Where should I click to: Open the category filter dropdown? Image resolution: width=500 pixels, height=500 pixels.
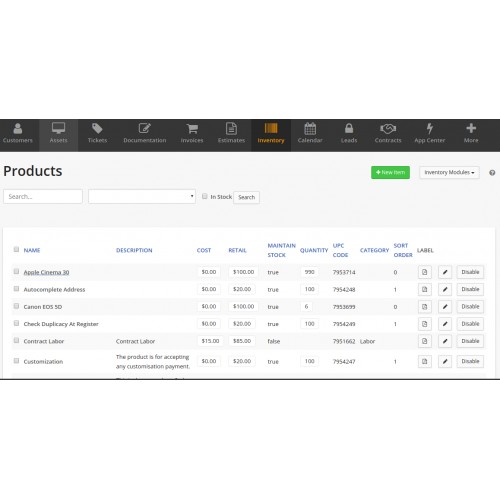tap(142, 196)
